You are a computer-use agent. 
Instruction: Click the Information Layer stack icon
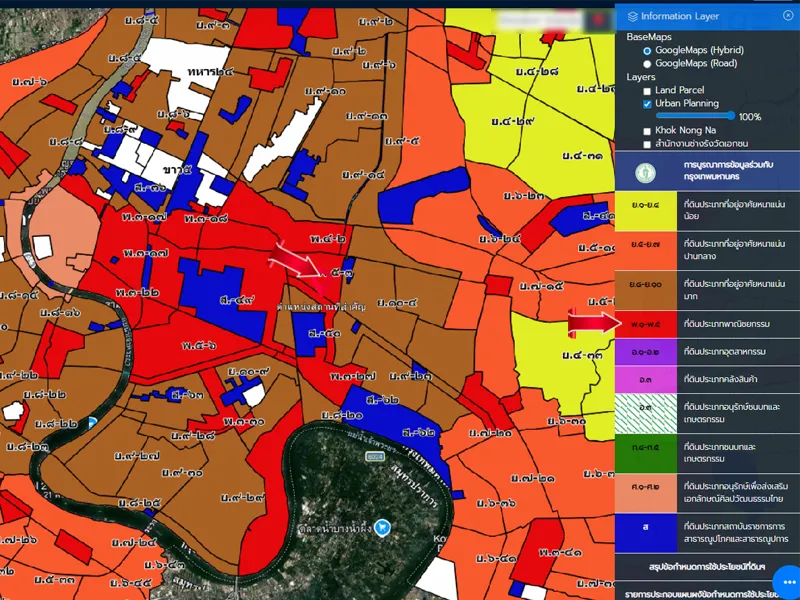[x=632, y=16]
